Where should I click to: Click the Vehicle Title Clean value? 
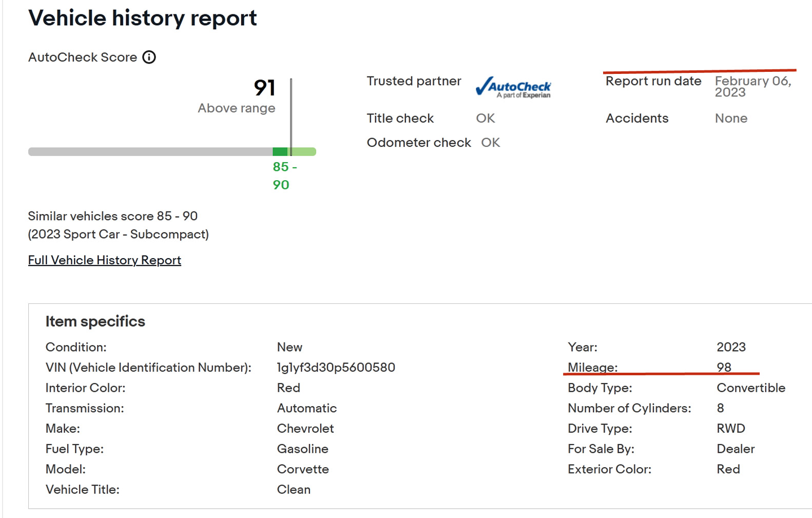coord(294,490)
